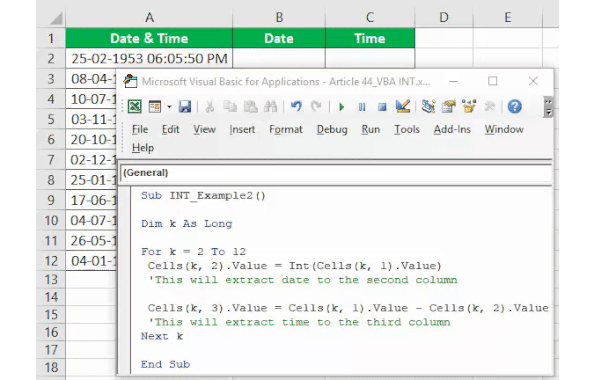Click the View Microsoft Excel icon
The height and width of the screenshot is (380, 594).
pyautogui.click(x=134, y=106)
